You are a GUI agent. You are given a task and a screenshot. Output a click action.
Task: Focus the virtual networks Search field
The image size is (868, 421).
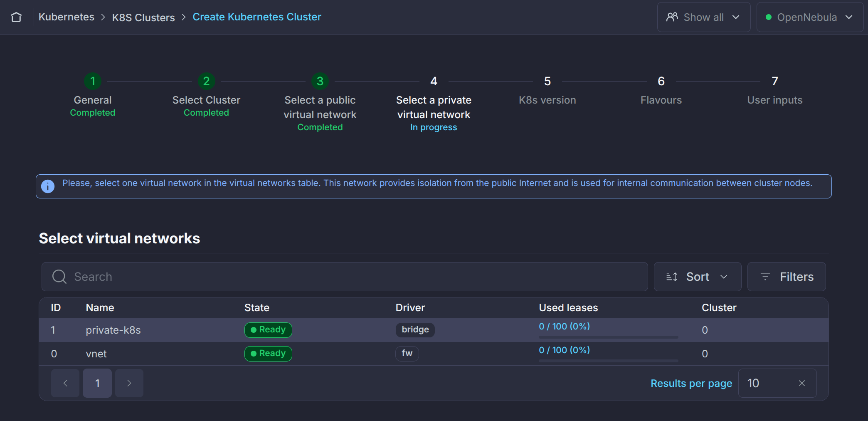click(345, 277)
